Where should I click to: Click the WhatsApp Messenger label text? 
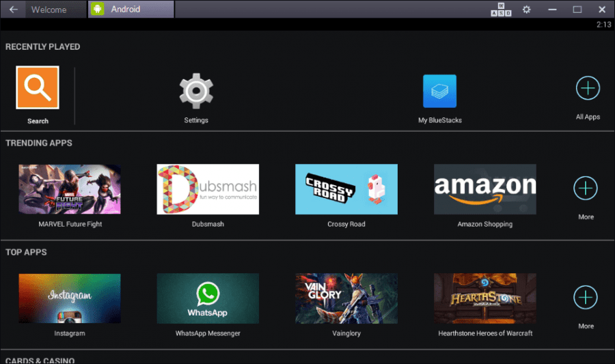tap(208, 333)
